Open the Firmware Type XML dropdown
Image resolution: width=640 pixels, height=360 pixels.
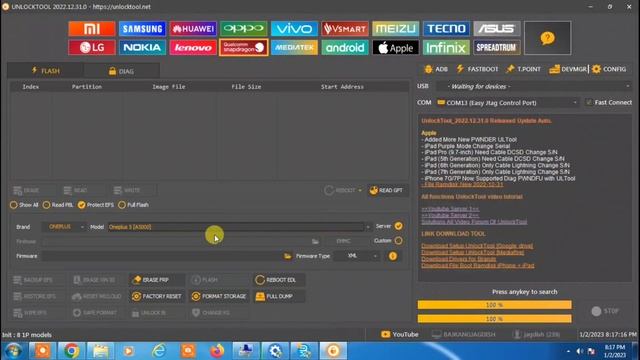click(x=356, y=256)
